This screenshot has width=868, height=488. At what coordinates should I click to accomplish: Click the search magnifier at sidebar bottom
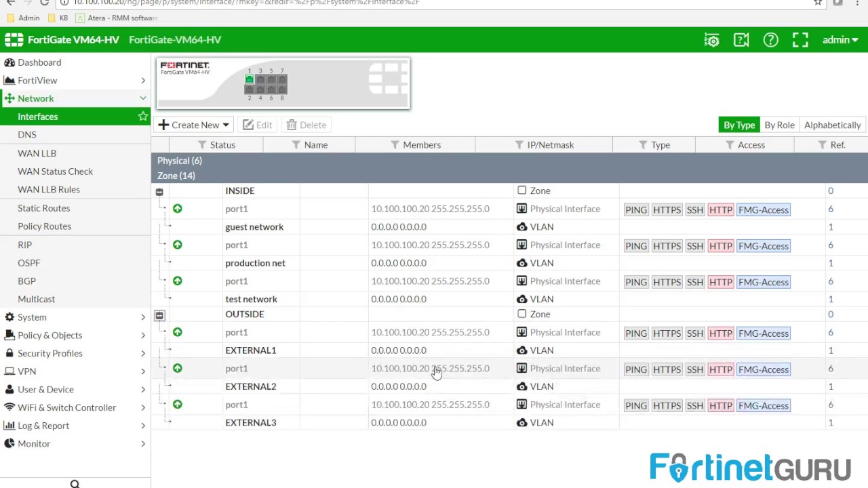75,483
